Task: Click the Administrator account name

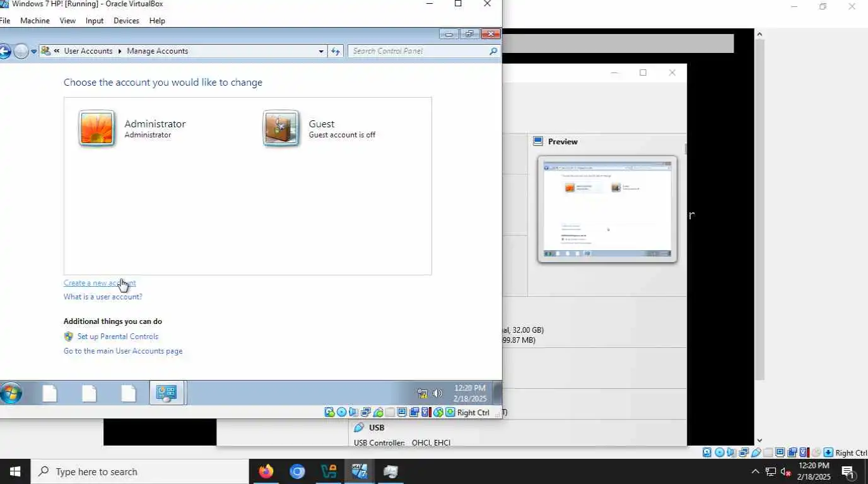Action: [x=155, y=124]
